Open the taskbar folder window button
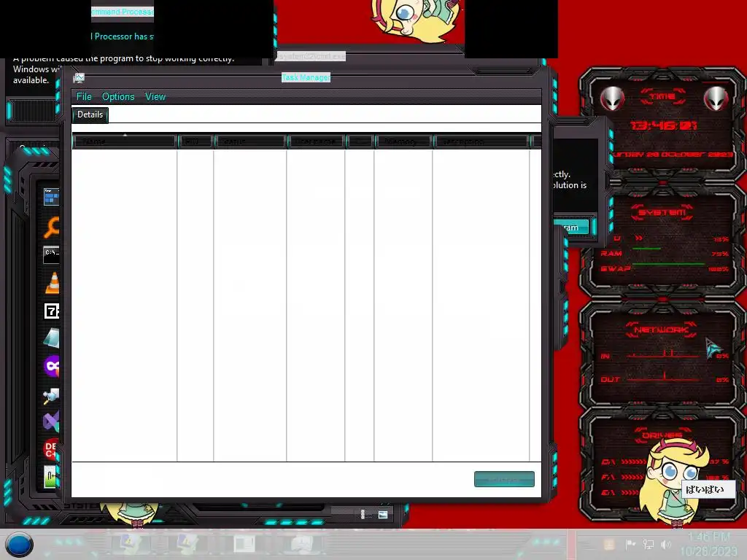Screen dimensions: 747x560 pyautogui.click(x=244, y=544)
